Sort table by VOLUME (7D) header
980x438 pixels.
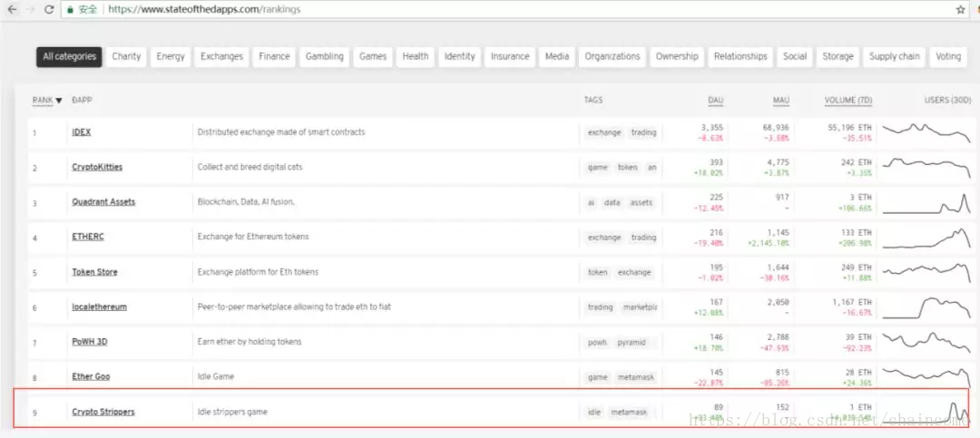point(848,100)
